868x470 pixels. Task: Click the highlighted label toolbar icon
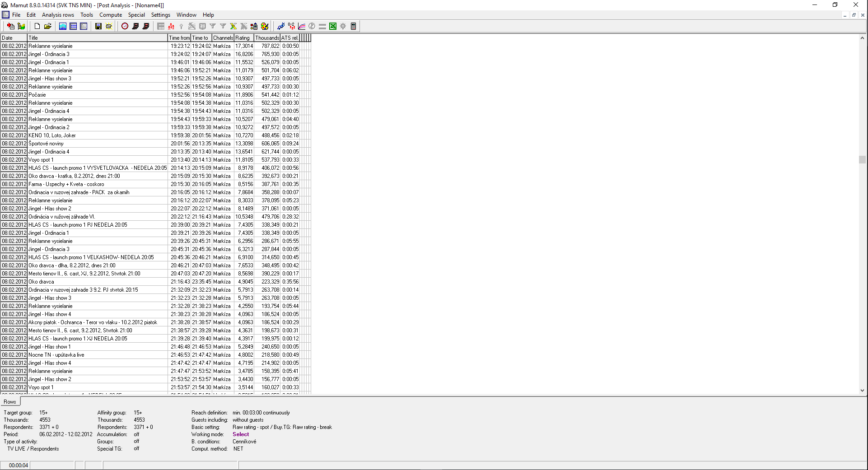(x=109, y=26)
